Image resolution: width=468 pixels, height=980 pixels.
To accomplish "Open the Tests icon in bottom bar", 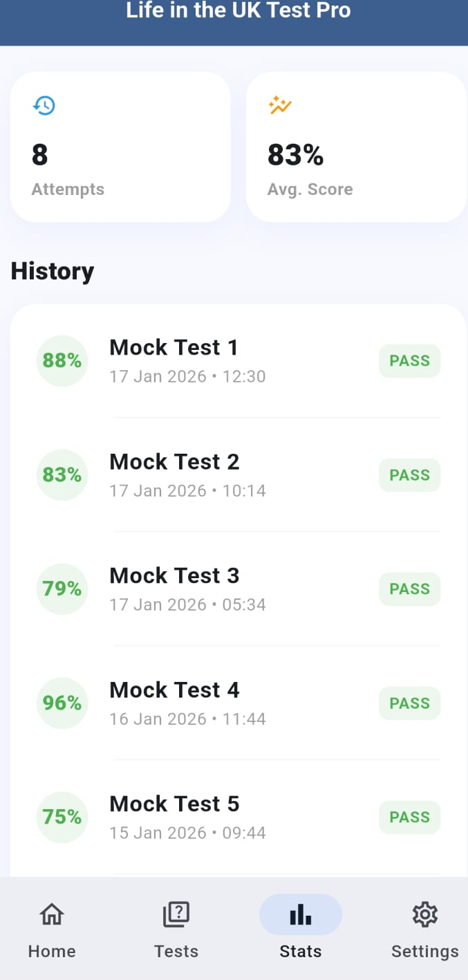I will click(x=176, y=914).
